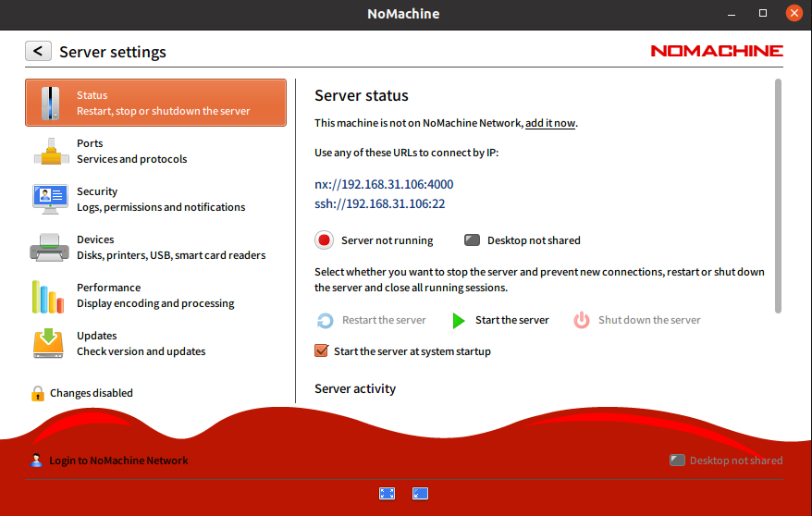The image size is (812, 516).
Task: Open the Performance settings section
Action: (x=155, y=296)
